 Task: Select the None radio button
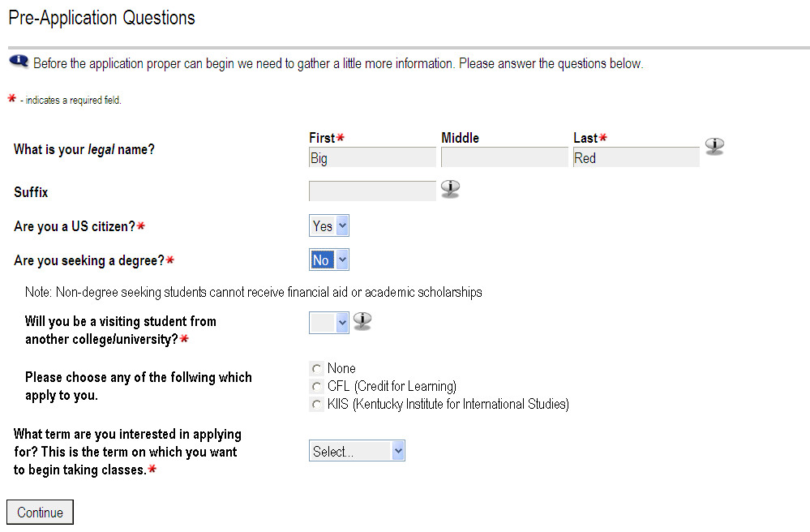[x=316, y=369]
